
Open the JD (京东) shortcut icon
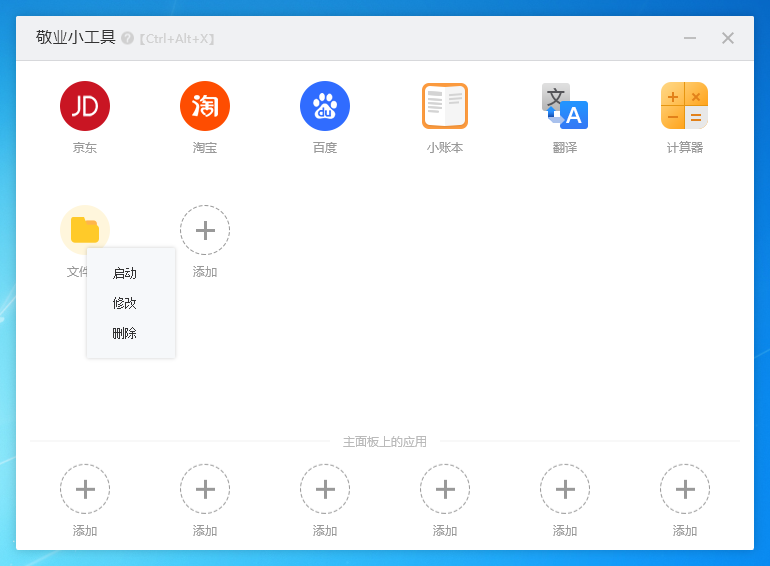point(85,106)
